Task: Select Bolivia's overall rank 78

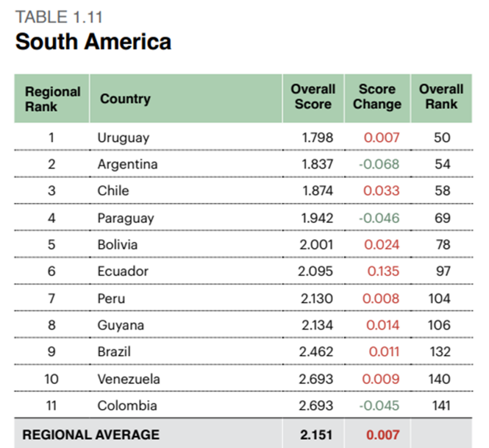Action: click(443, 245)
